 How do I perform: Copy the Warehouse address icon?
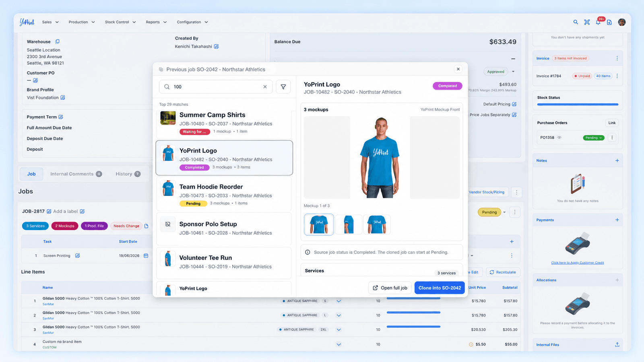(57, 41)
